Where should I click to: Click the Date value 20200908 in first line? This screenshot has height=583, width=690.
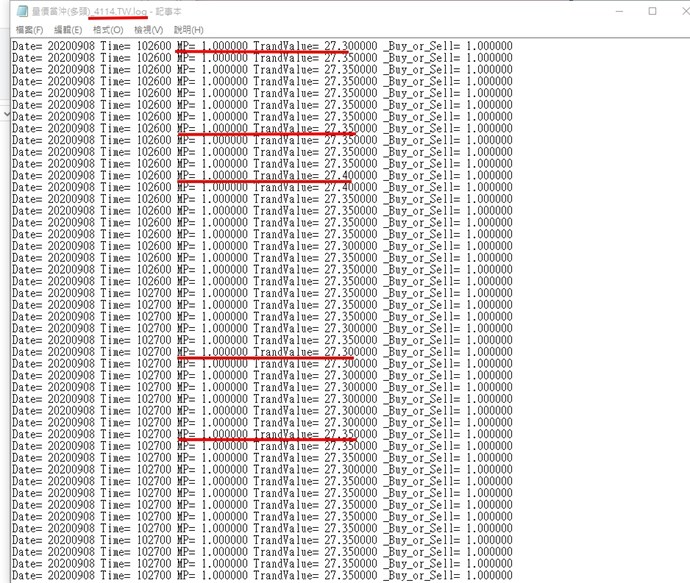pyautogui.click(x=70, y=46)
